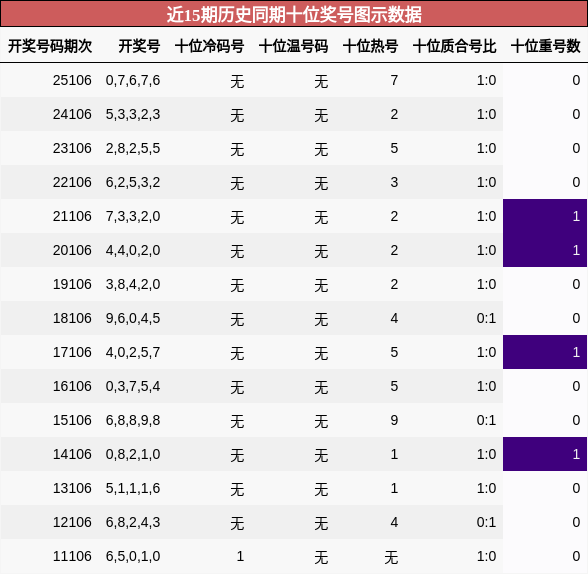
Task: Click draw numbers 0,8,2,1,0
Action: 133,454
